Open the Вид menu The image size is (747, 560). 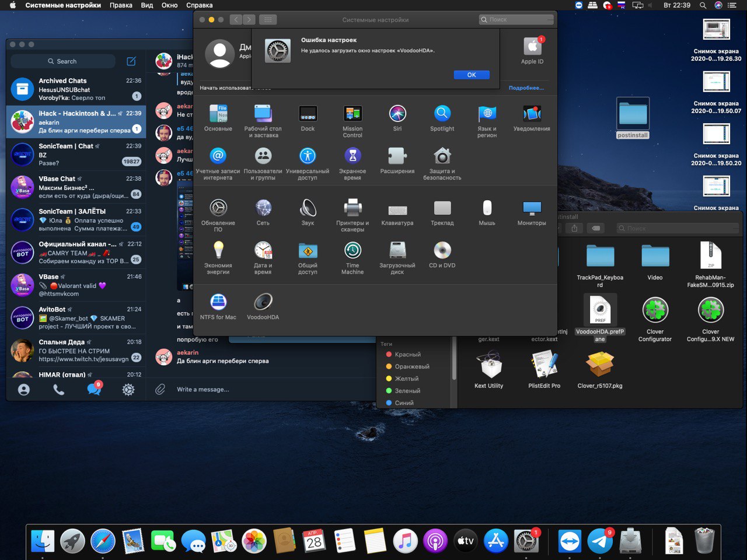pos(147,5)
